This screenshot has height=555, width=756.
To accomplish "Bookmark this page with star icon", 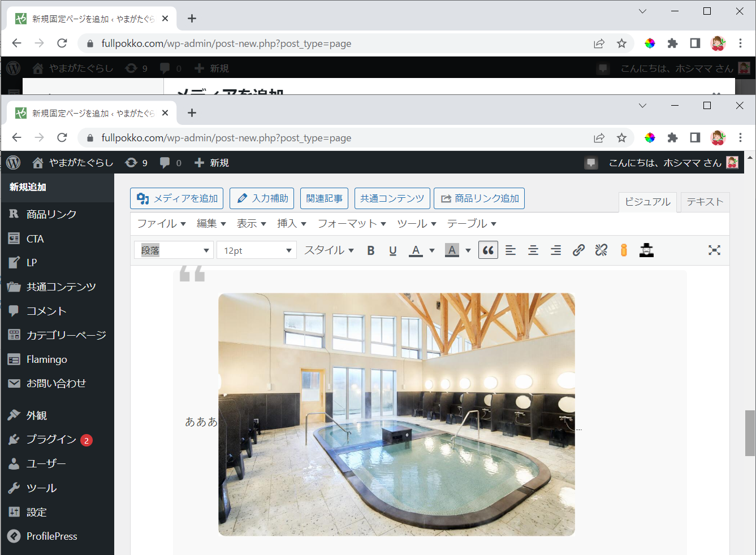I will [621, 138].
